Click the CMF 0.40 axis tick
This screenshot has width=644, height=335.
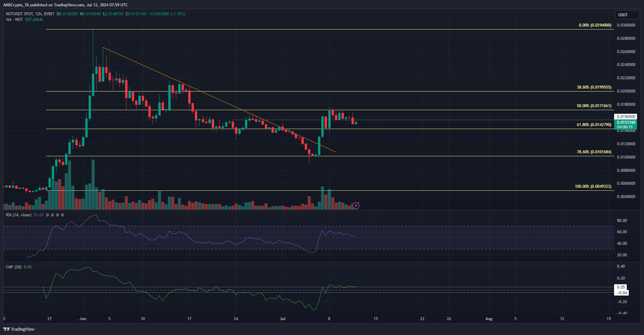pyautogui.click(x=621, y=266)
